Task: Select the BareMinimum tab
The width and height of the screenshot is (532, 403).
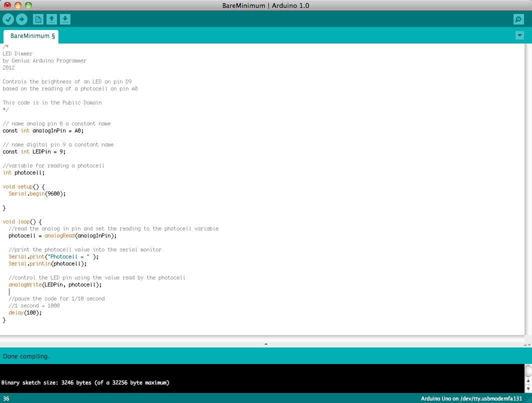Action: point(31,36)
